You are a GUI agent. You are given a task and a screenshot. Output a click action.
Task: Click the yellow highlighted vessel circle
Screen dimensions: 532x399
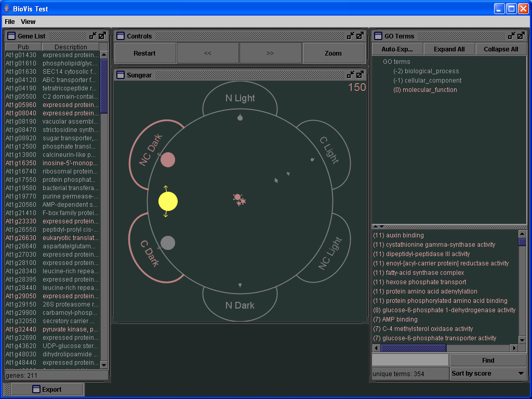(168, 201)
